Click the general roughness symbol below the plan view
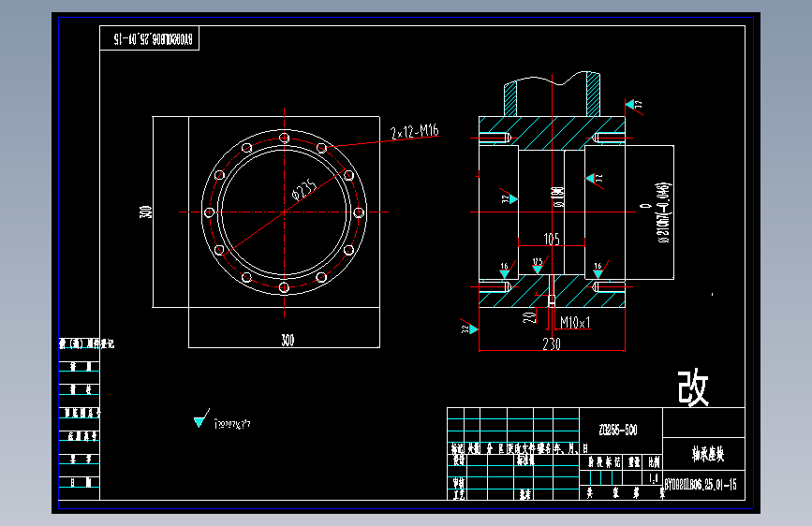 [201, 418]
